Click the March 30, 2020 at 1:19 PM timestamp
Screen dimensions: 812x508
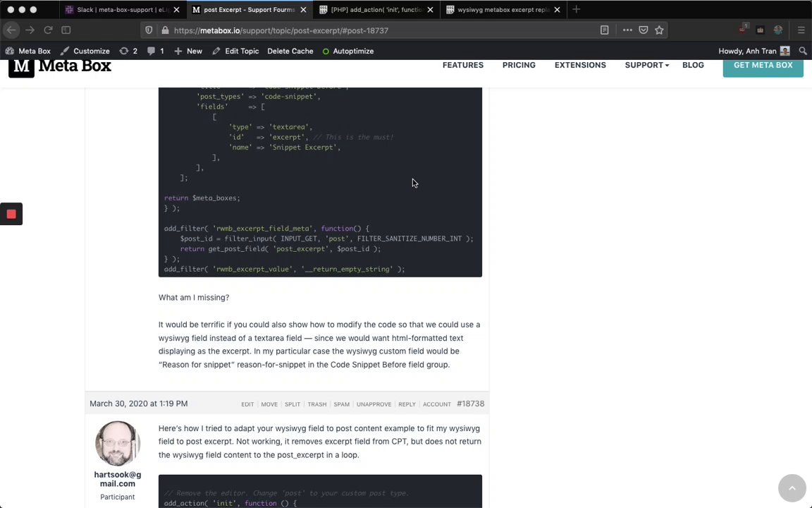pos(138,404)
